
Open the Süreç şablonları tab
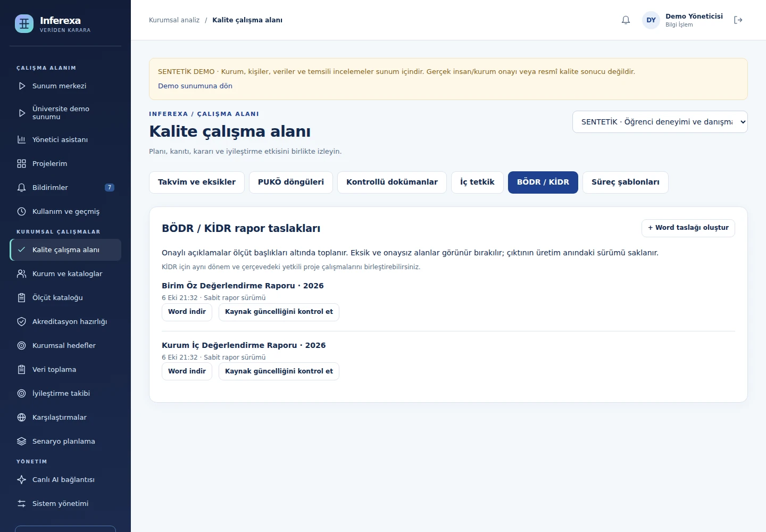[626, 182]
